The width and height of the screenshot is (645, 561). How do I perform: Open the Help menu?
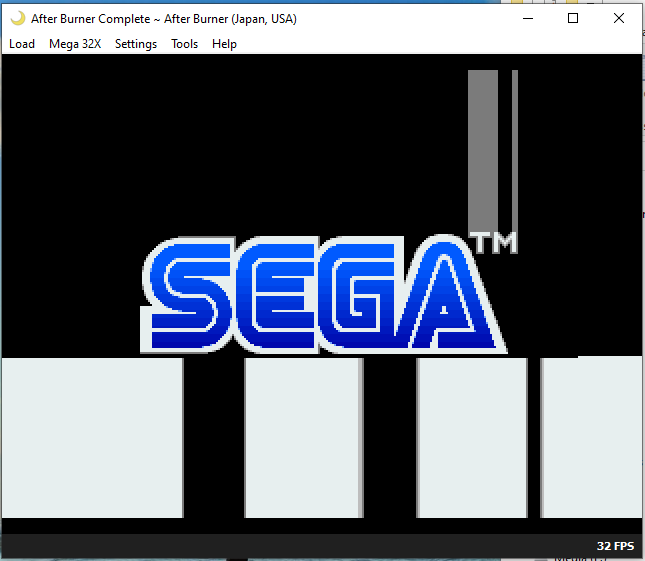click(x=224, y=44)
